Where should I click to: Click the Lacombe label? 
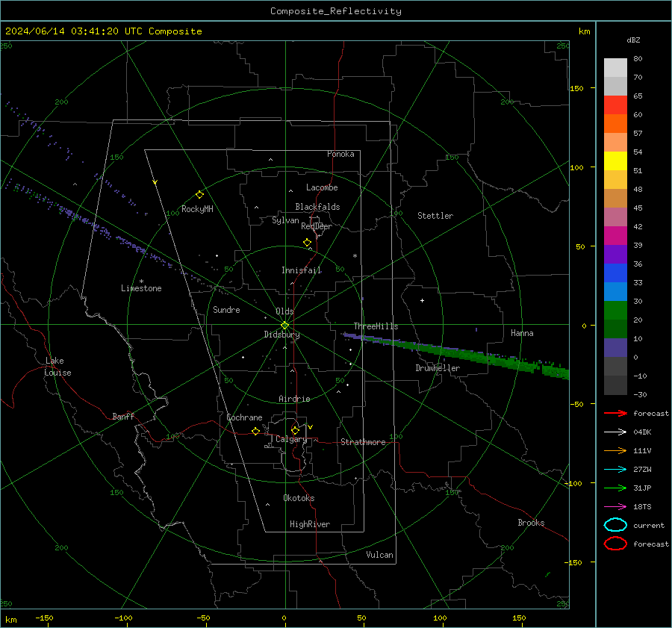click(322, 187)
